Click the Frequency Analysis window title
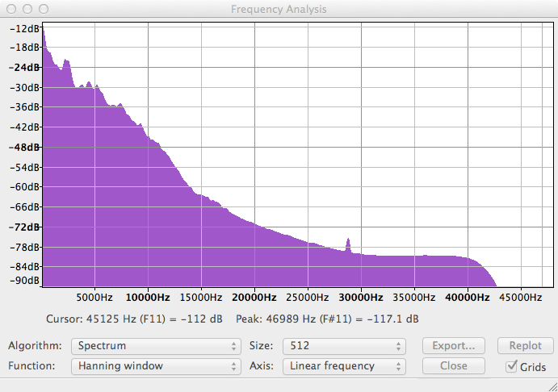The height and width of the screenshot is (392, 558). tap(279, 9)
